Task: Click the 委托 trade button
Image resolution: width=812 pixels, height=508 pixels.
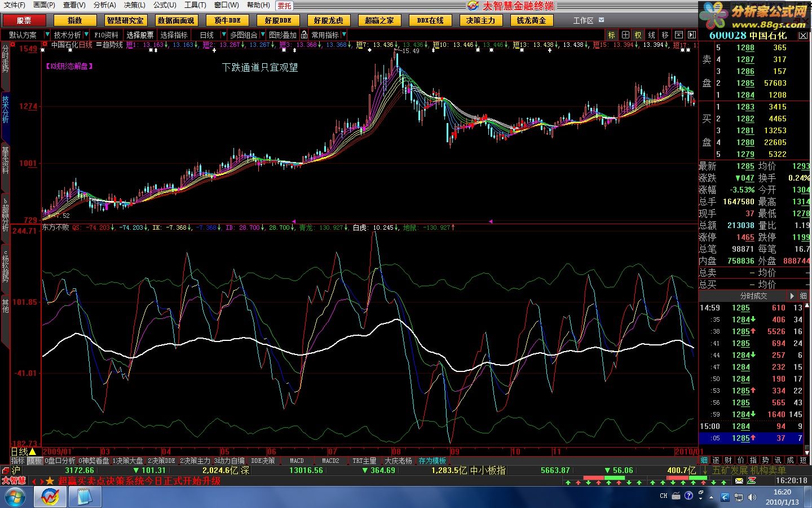Action: coord(284,6)
